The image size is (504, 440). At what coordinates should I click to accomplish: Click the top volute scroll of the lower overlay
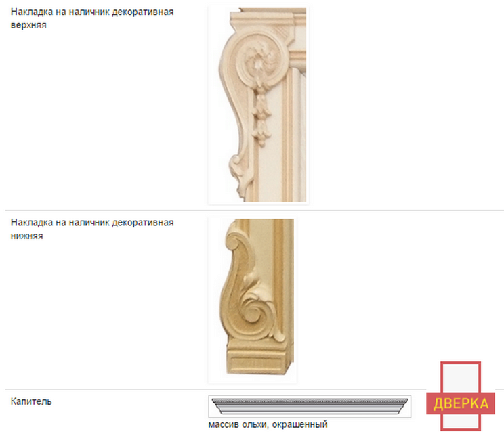click(236, 239)
